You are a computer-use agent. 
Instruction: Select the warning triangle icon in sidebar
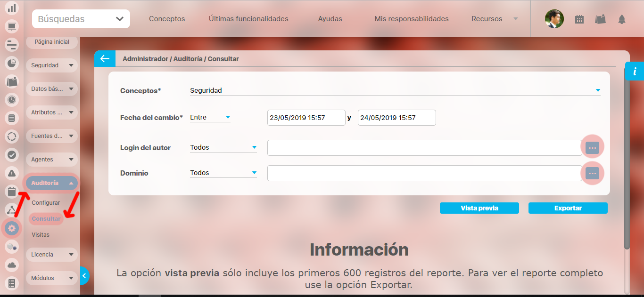12,173
